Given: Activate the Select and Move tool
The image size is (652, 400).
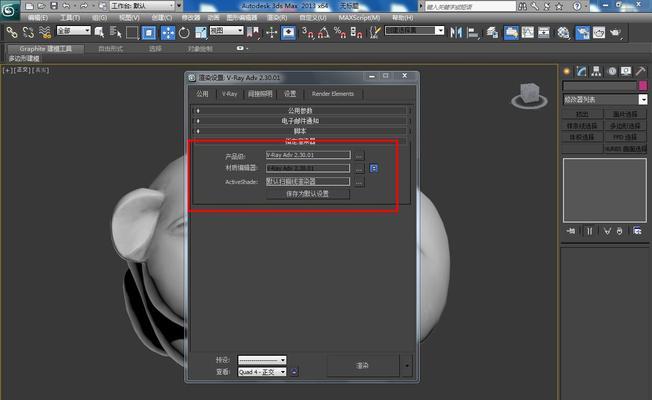Looking at the screenshot, I should click(x=168, y=32).
